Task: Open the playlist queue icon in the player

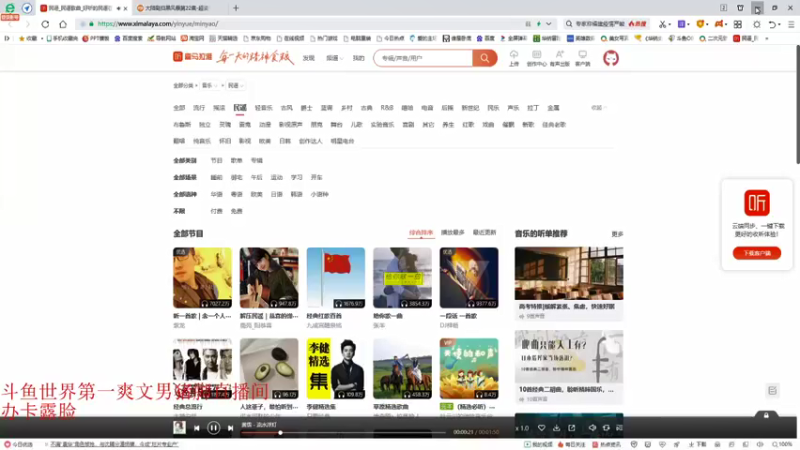Action: pos(619,428)
